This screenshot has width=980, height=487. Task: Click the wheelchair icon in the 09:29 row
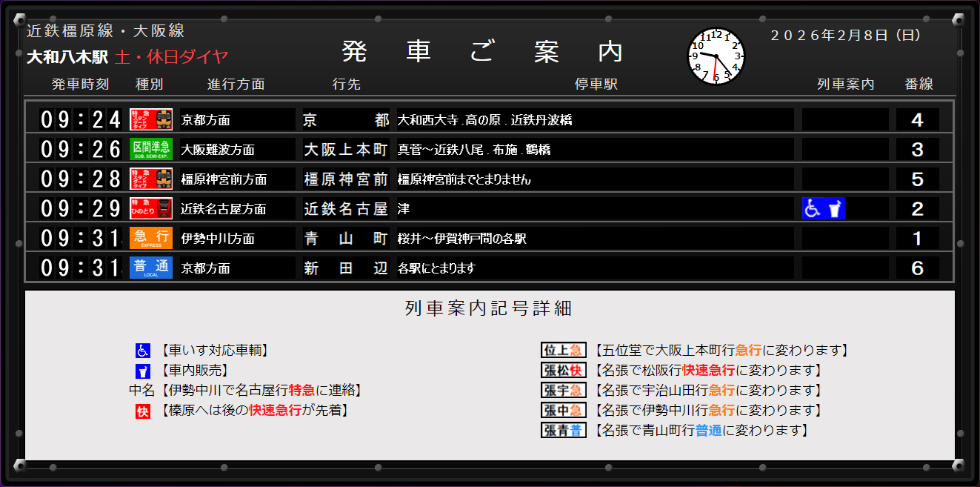point(813,209)
